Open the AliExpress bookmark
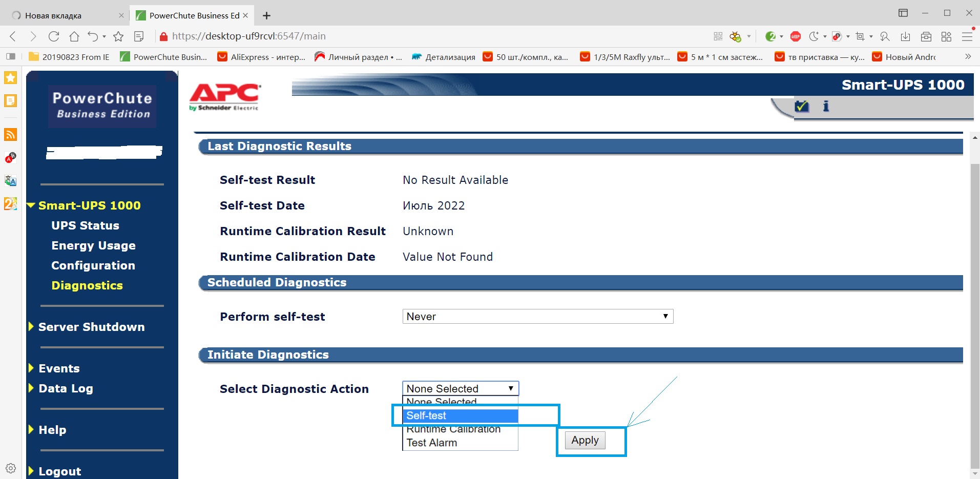The height and width of the screenshot is (479, 980). (261, 57)
